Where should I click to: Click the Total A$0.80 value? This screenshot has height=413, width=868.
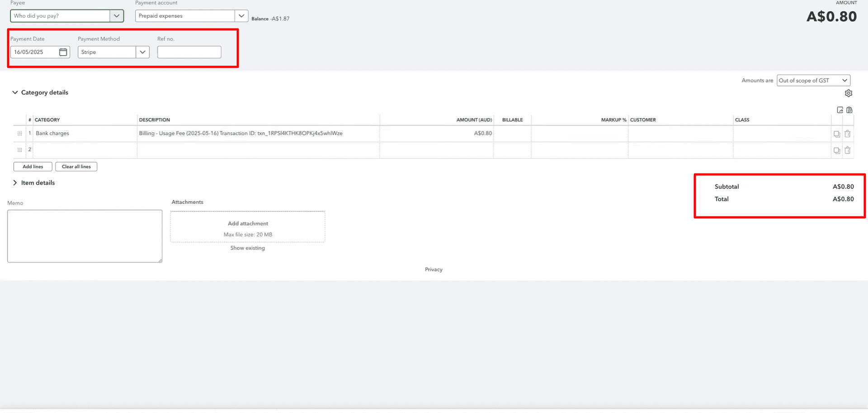pos(843,199)
